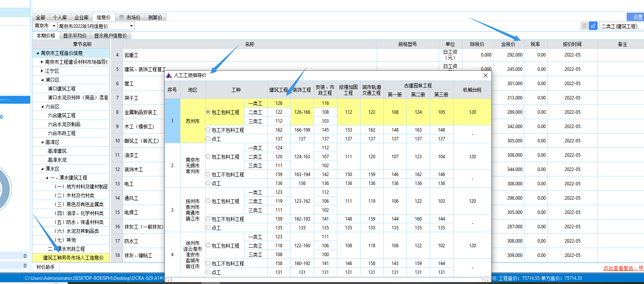Expand the 南京市工程建设材料市场指导价 node
The width and height of the screenshot is (644, 284).
(42, 62)
